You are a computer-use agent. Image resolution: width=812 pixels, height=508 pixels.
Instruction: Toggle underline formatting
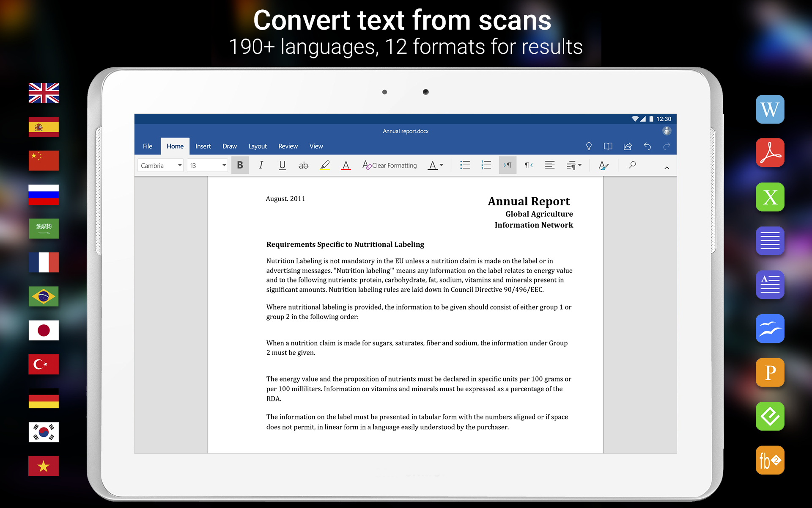[x=282, y=165]
